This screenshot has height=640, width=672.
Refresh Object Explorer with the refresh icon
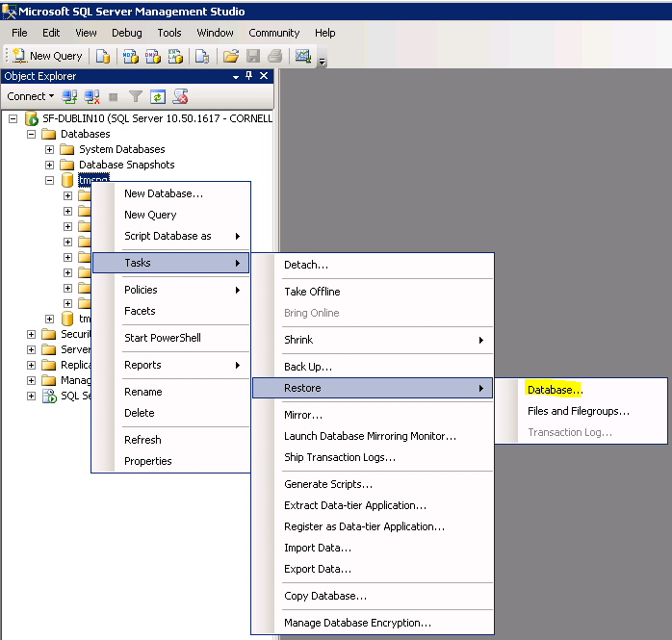click(158, 97)
